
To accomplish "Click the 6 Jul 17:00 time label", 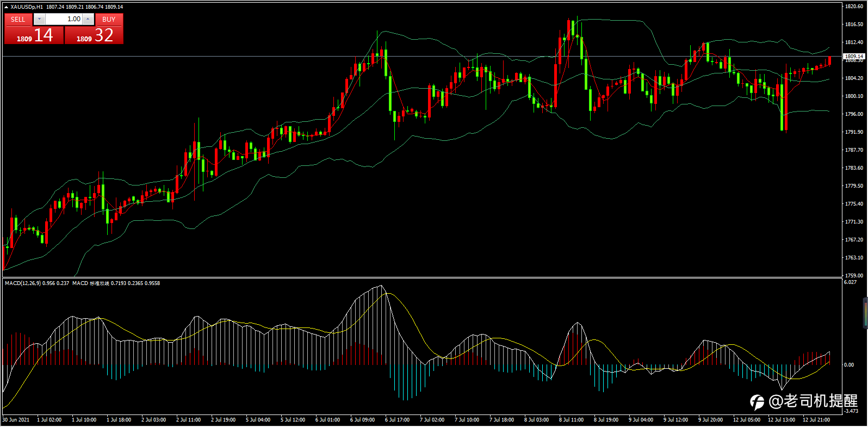I will click(397, 420).
